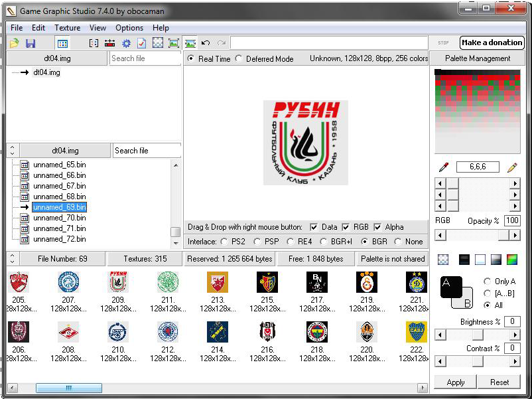Click Brightness slider right arrow
Image resolution: width=532 pixels, height=399 pixels.
515,335
